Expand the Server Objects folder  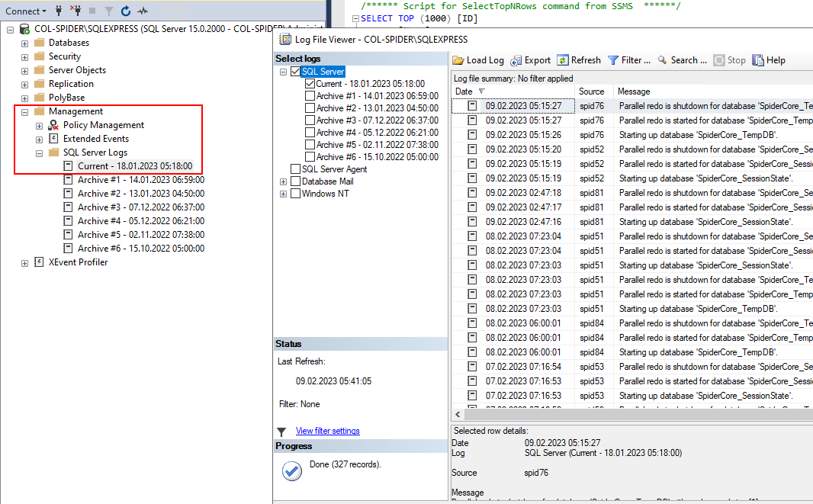(x=24, y=71)
